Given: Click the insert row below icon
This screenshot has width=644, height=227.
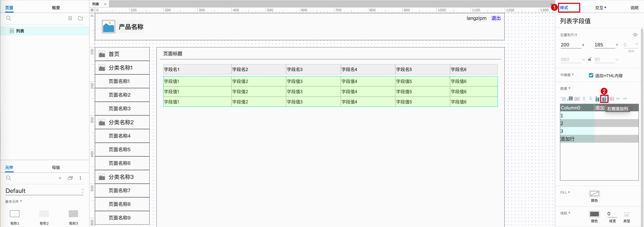Looking at the screenshot, I should tap(570, 99).
